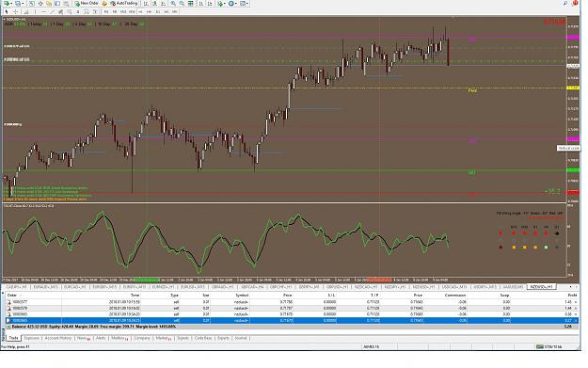This screenshot has height=368, width=588.
Task: Switch chart to M1 timeframe
Action: (x=106, y=11)
